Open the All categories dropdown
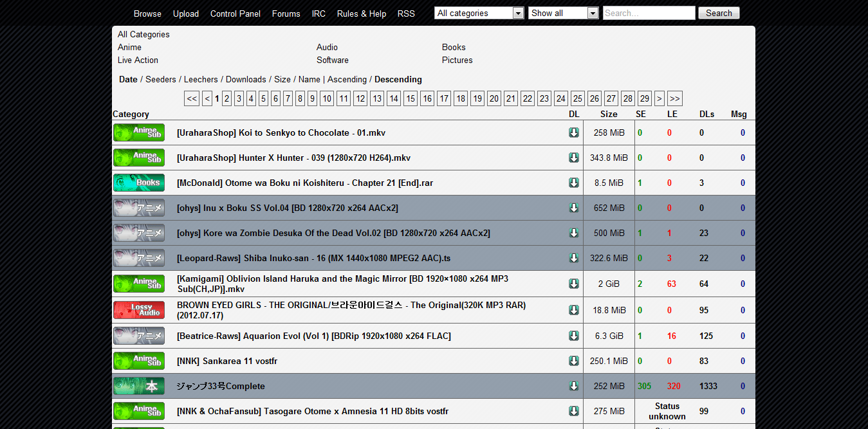The width and height of the screenshot is (868, 429). (479, 13)
